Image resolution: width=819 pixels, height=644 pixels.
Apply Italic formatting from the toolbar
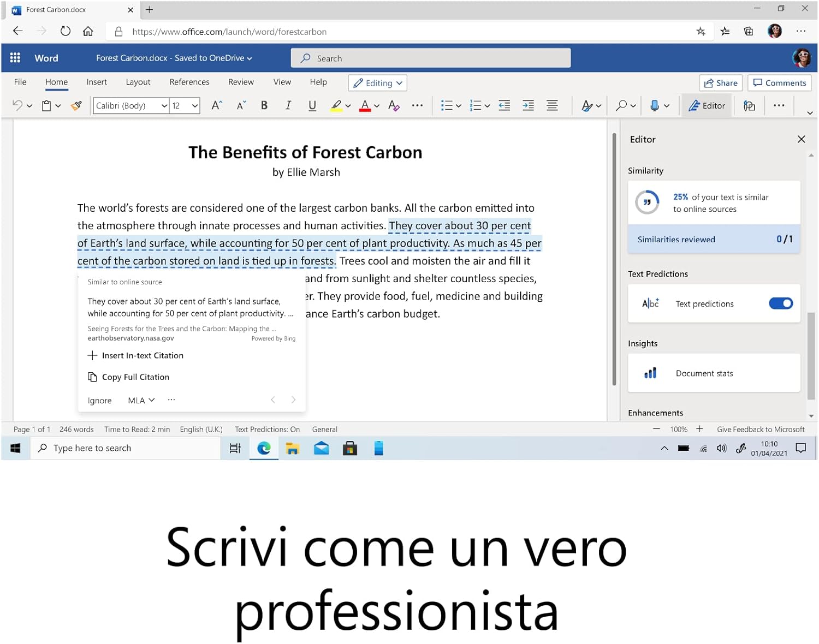288,105
